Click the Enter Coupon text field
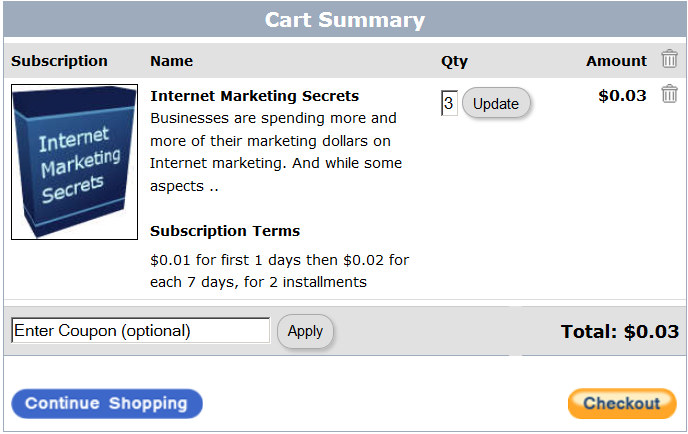 141,330
